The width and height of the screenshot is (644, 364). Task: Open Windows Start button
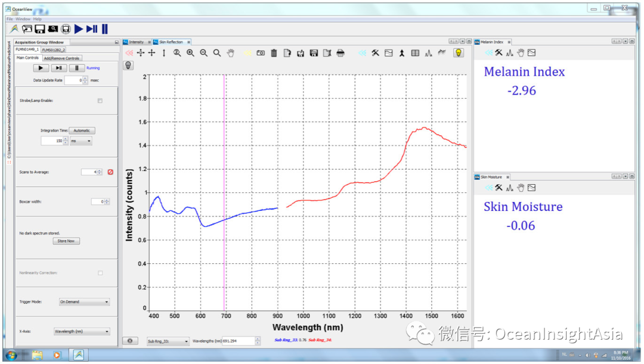click(11, 356)
